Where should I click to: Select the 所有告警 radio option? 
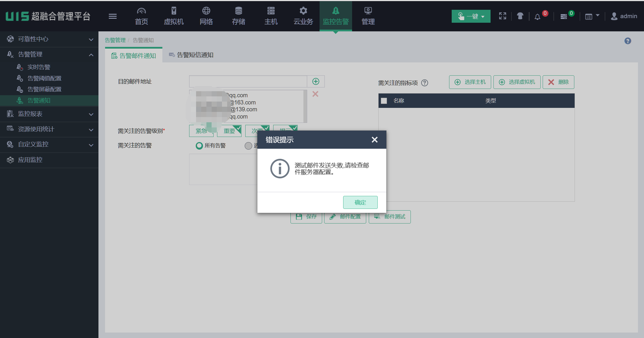[199, 146]
